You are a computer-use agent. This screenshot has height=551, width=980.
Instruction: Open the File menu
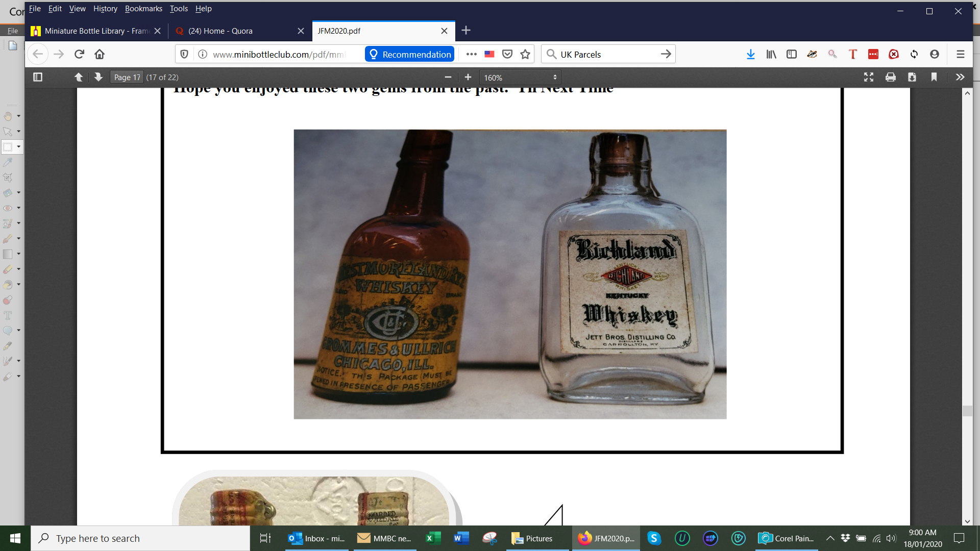(x=35, y=9)
